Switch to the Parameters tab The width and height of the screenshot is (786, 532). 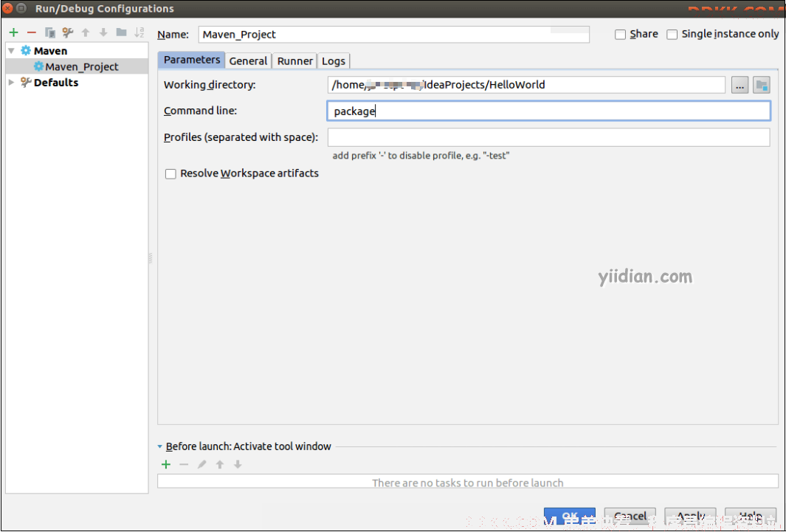191,60
